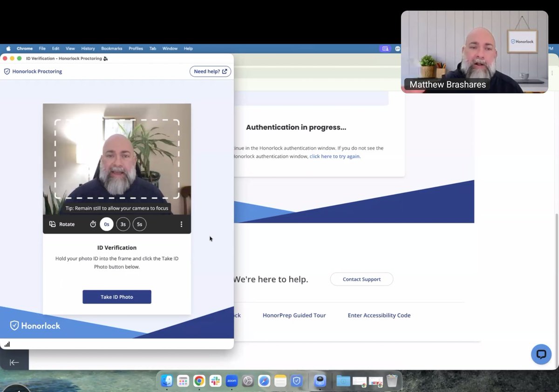Image resolution: width=559 pixels, height=392 pixels.
Task: Click the Contact Support button
Action: pos(361,279)
